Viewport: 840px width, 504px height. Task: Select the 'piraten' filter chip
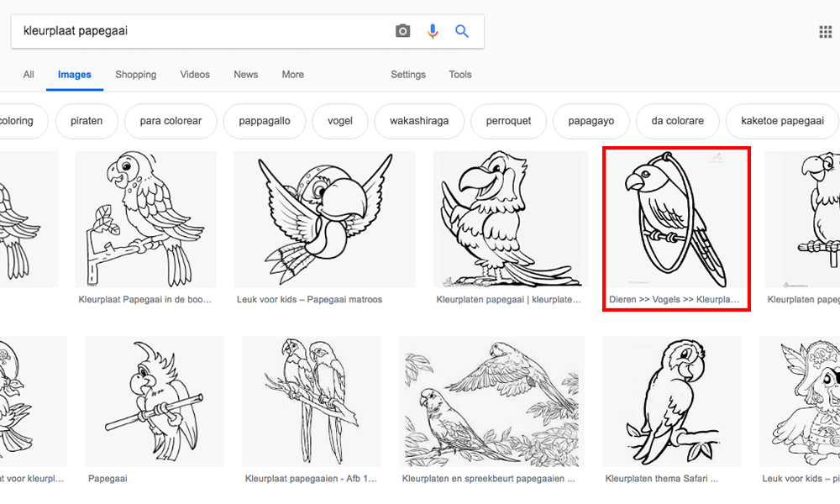87,121
